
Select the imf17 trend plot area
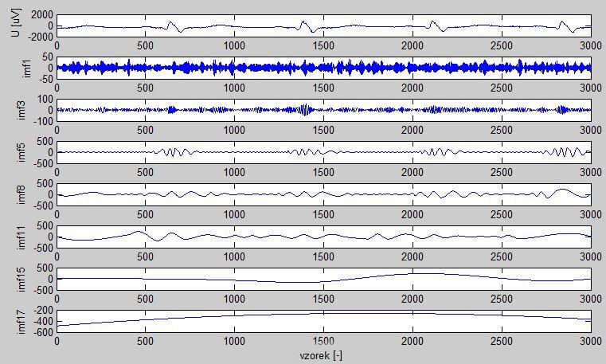pyautogui.click(x=324, y=321)
